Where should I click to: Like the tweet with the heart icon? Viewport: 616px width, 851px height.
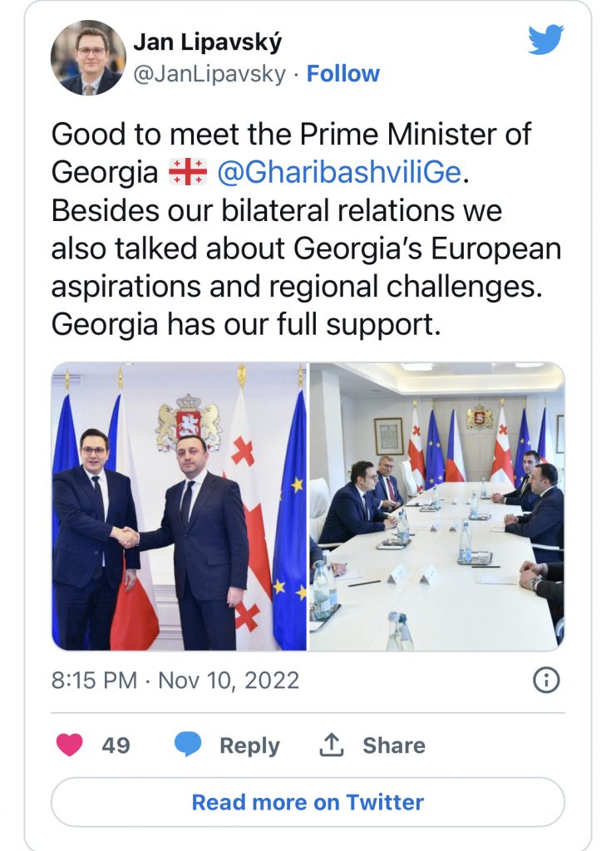point(69,745)
